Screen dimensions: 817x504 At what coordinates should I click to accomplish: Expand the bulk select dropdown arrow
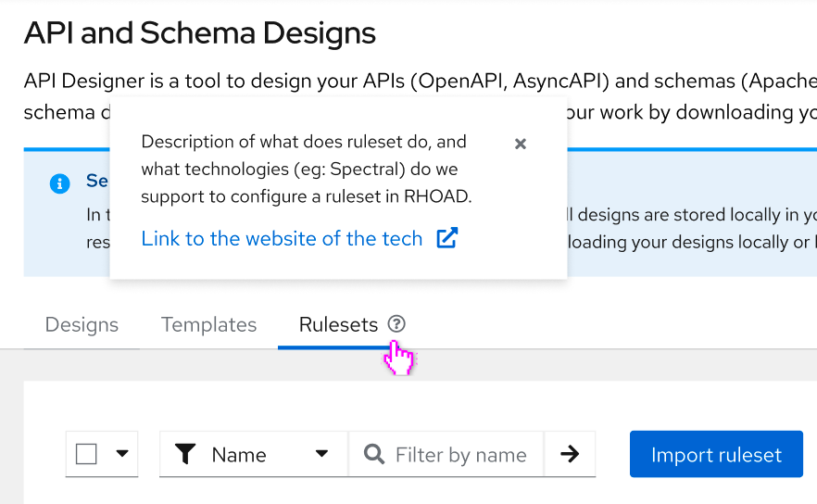122,454
